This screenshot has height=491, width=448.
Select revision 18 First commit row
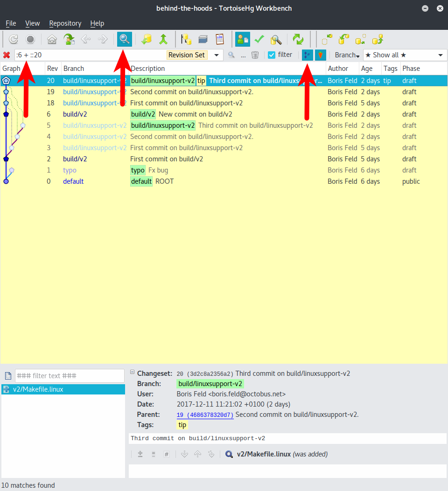[x=224, y=104]
